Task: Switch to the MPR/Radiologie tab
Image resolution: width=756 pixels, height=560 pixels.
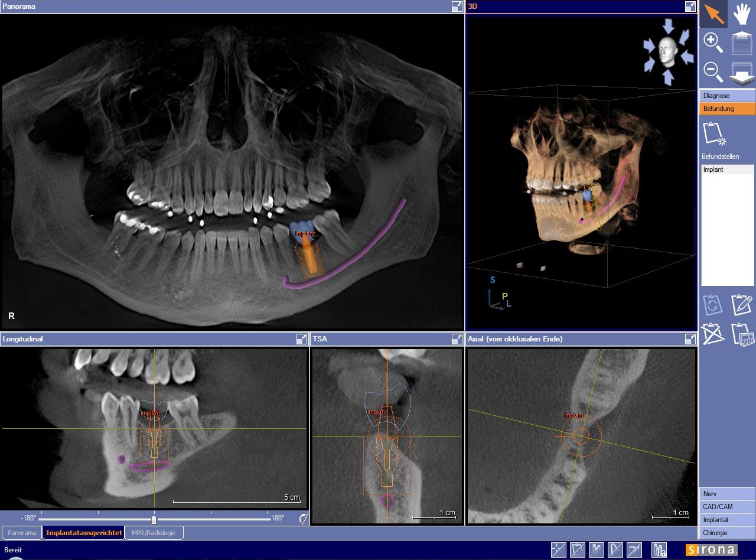Action: (154, 533)
